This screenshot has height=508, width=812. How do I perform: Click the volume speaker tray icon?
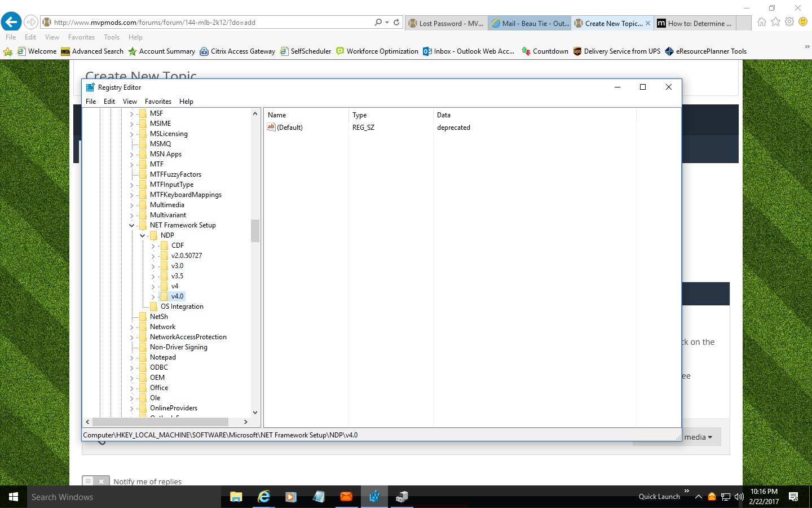[x=739, y=497]
